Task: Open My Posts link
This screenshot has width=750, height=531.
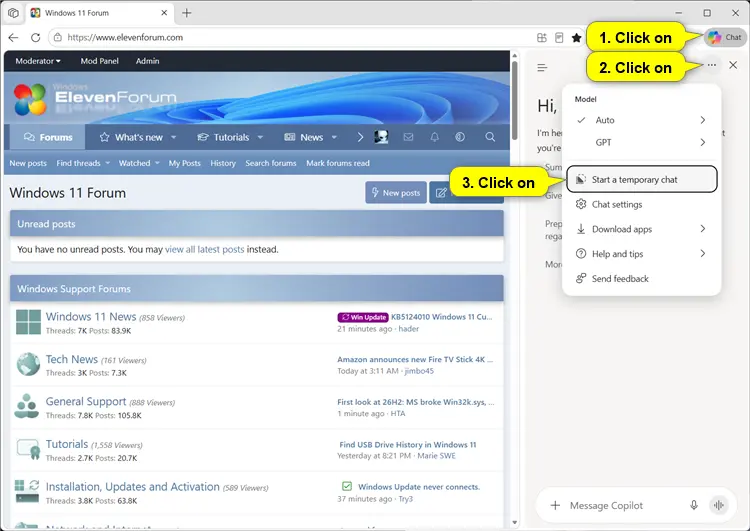Action: pyautogui.click(x=185, y=163)
